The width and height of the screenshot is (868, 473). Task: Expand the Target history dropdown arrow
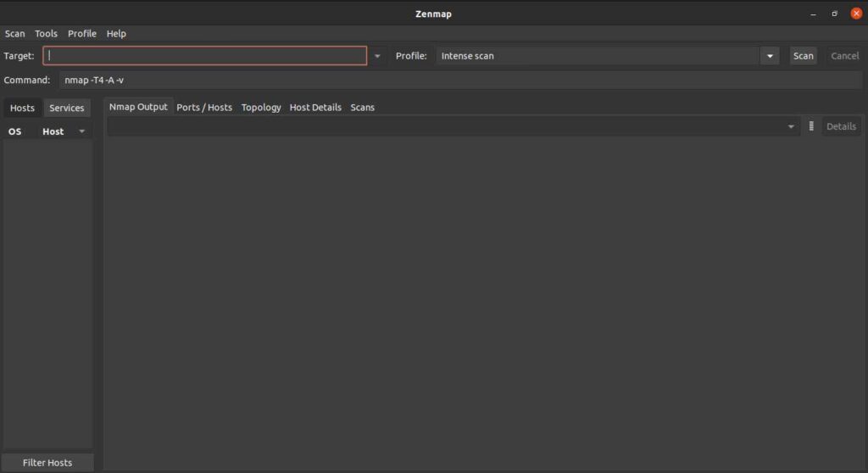pyautogui.click(x=377, y=56)
